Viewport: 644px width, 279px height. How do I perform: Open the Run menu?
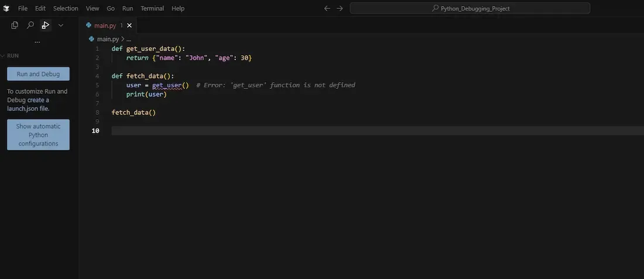(128, 8)
